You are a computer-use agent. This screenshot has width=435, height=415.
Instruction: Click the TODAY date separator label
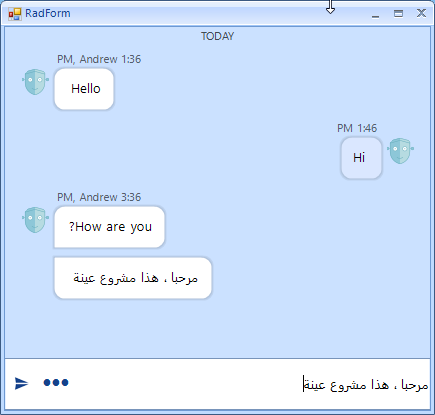(x=217, y=36)
